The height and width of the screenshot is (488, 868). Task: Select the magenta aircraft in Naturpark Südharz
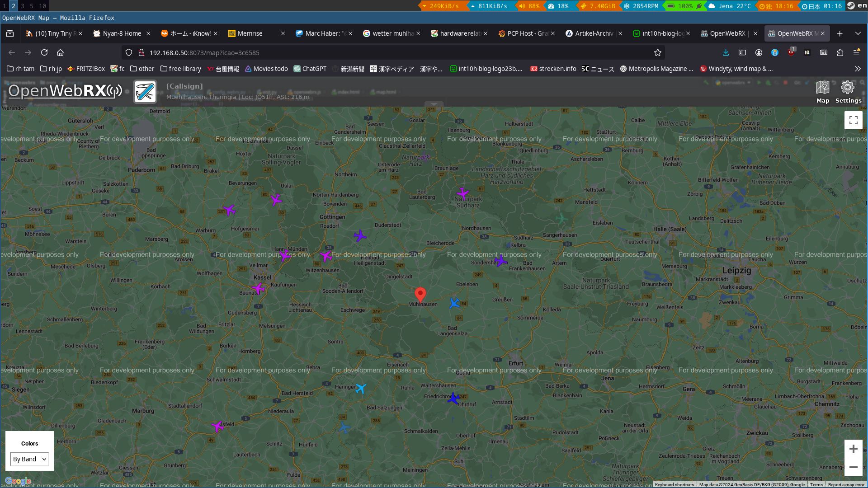tap(462, 193)
